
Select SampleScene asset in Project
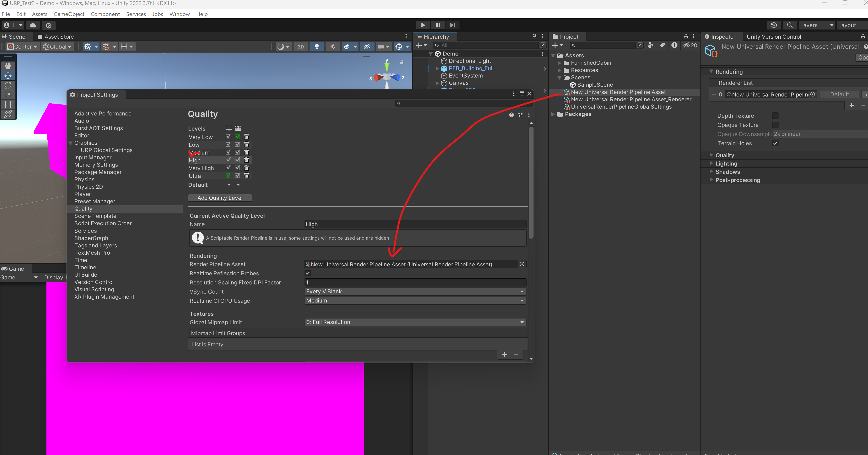coord(595,85)
